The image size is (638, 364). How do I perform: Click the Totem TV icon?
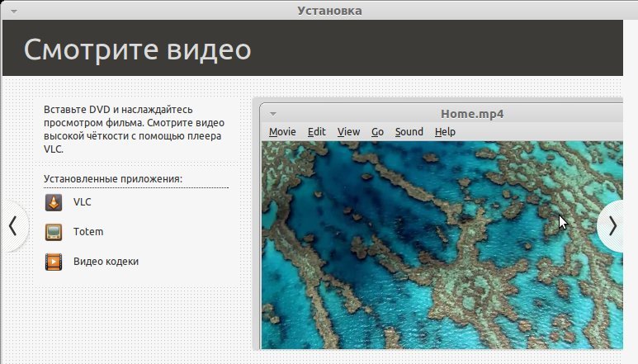point(54,232)
